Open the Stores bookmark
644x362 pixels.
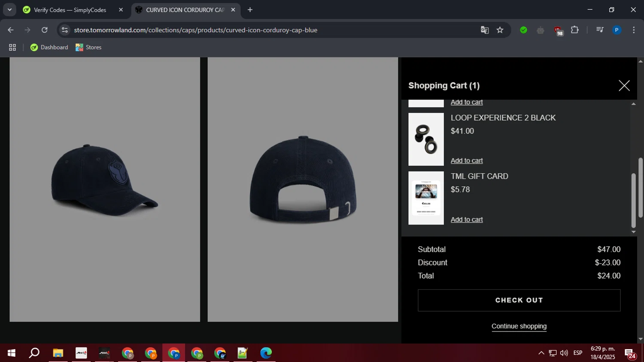tap(88, 48)
